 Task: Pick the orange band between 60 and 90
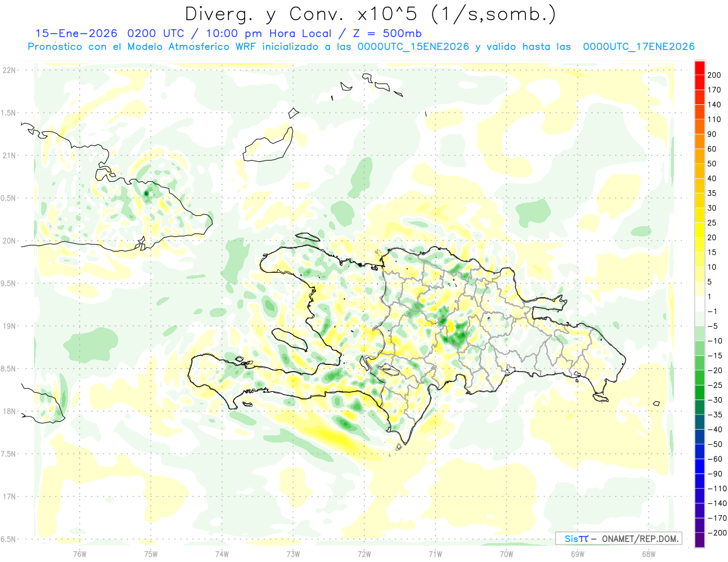(700, 141)
